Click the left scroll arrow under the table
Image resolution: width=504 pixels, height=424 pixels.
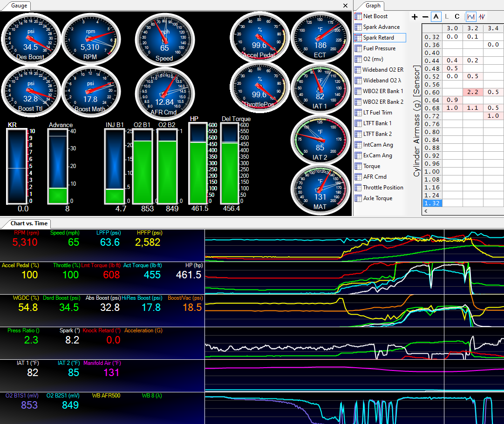pos(425,211)
